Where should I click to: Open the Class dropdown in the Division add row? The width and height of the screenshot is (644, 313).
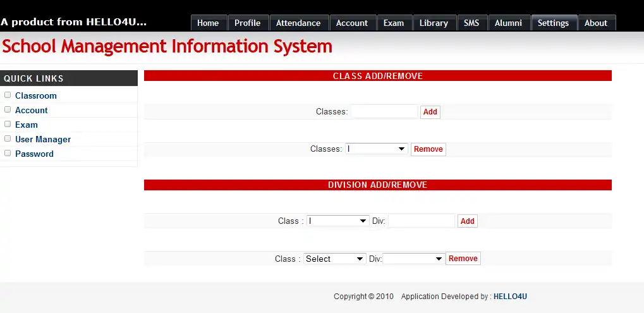(337, 221)
